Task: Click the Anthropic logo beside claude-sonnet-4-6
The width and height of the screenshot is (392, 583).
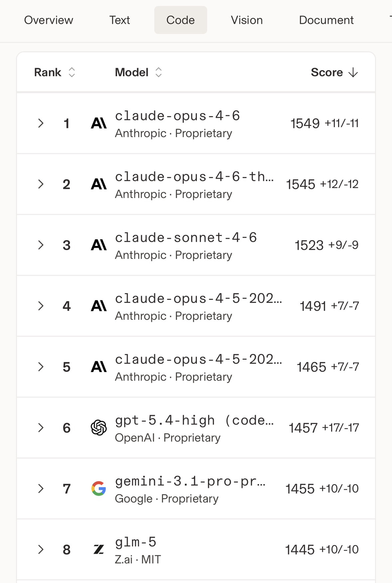Action: (99, 245)
